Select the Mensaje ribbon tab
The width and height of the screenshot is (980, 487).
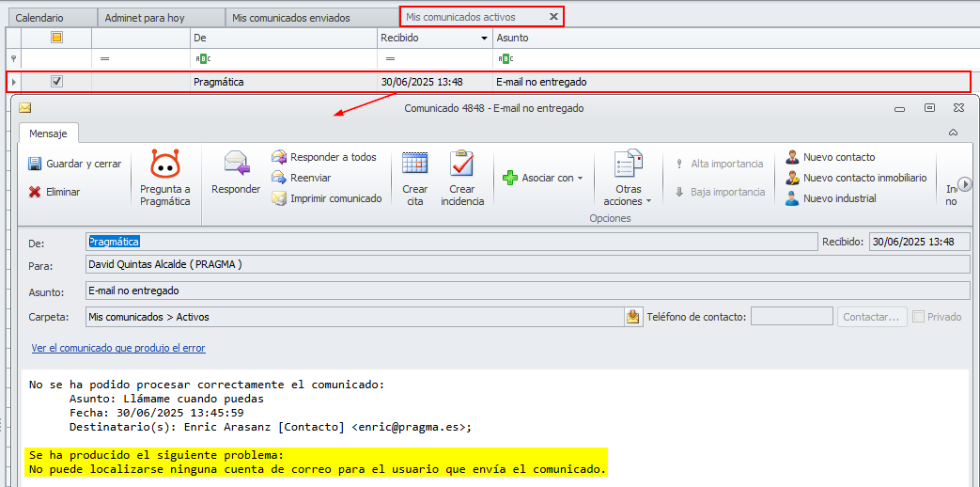point(48,134)
